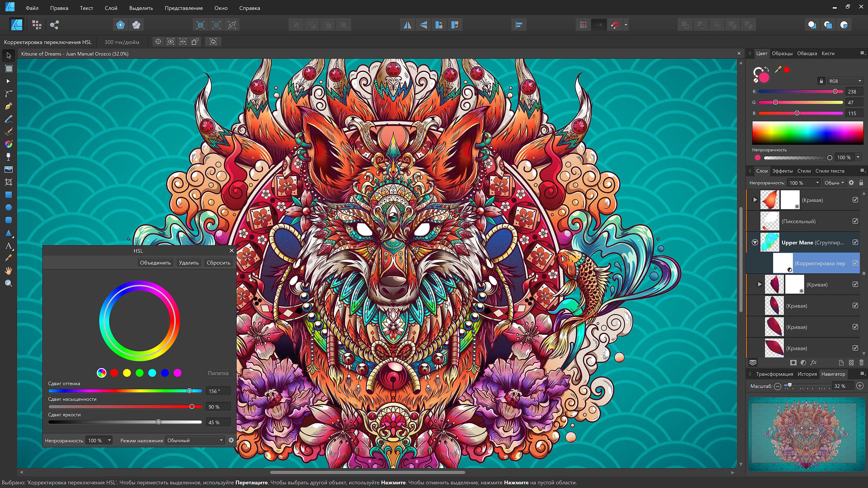
Task: Toggle the snapping magnet icon
Action: [615, 25]
